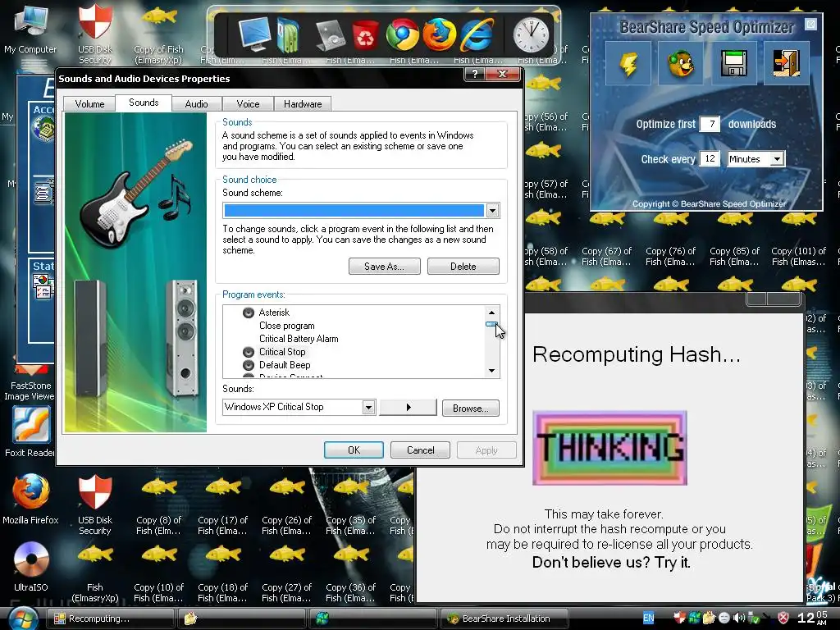This screenshot has width=840, height=630.
Task: Switch to the Hardware tab
Action: [x=303, y=104]
